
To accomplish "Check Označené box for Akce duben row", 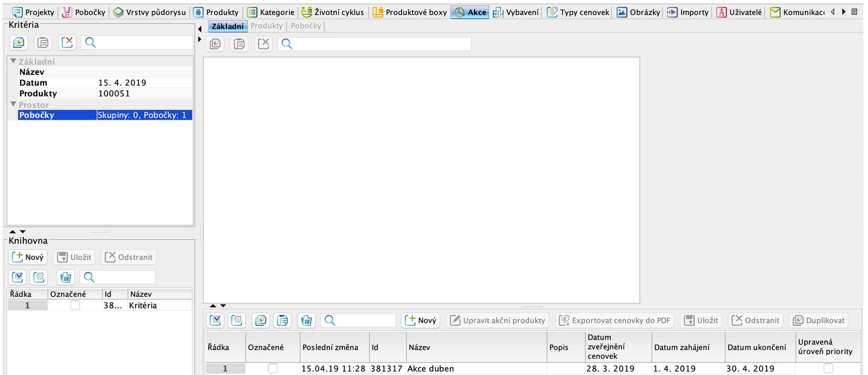I will (x=272, y=368).
